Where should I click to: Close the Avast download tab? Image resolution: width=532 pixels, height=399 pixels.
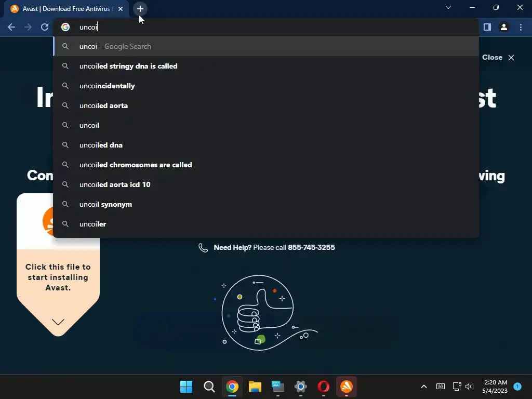coord(121,9)
